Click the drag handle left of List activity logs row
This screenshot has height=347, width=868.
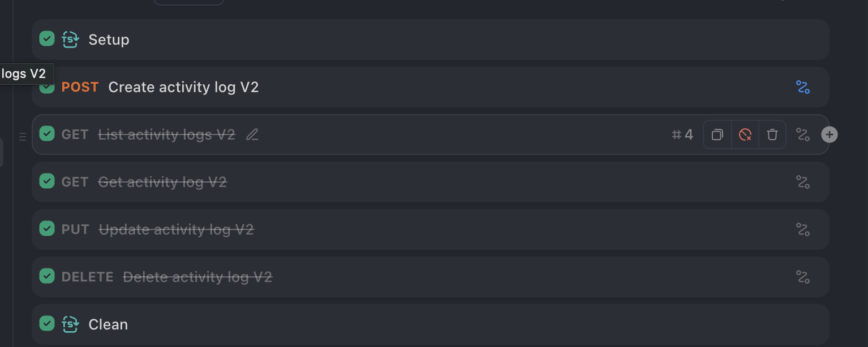(23, 136)
